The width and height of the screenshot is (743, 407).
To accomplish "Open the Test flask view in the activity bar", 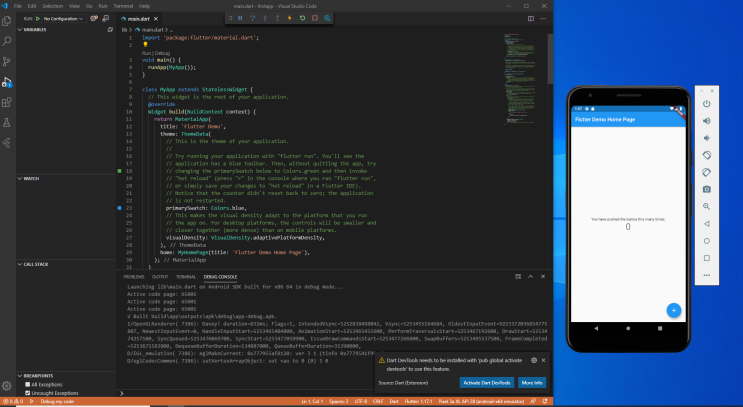I will point(7,123).
